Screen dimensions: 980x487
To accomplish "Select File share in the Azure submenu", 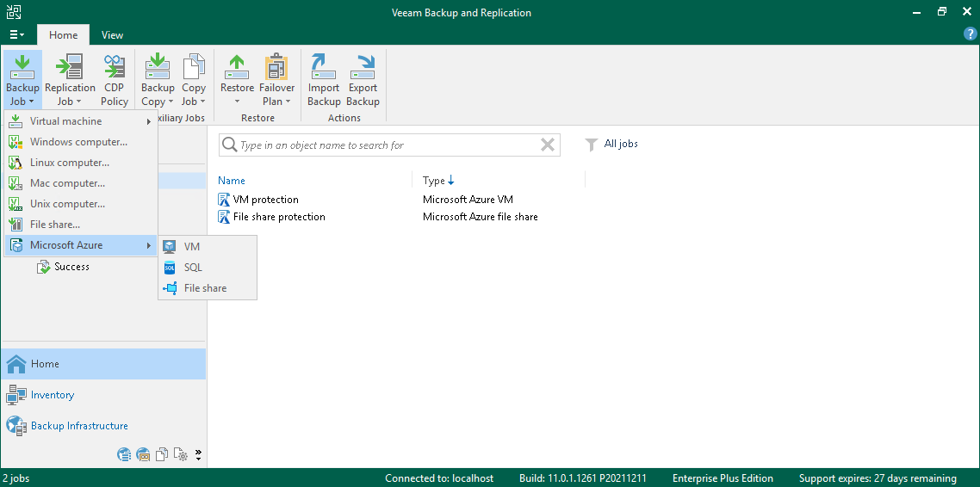I will point(208,288).
